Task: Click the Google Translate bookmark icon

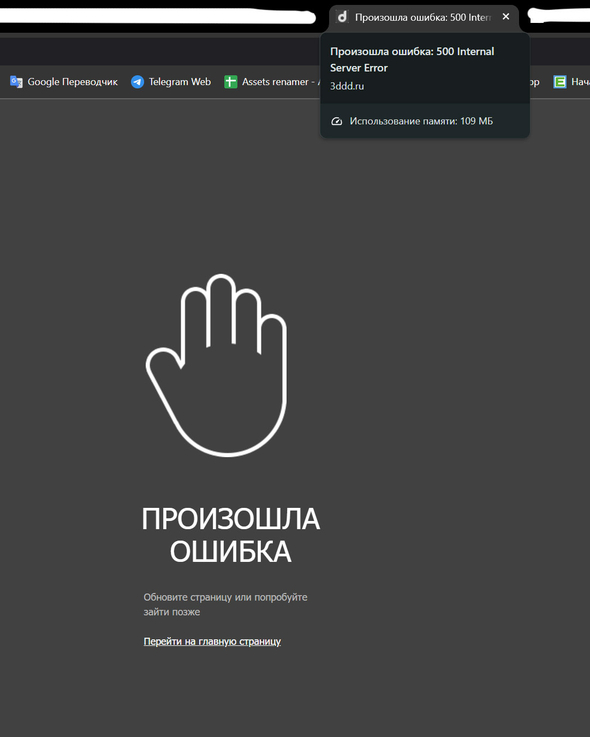Action: (16, 82)
